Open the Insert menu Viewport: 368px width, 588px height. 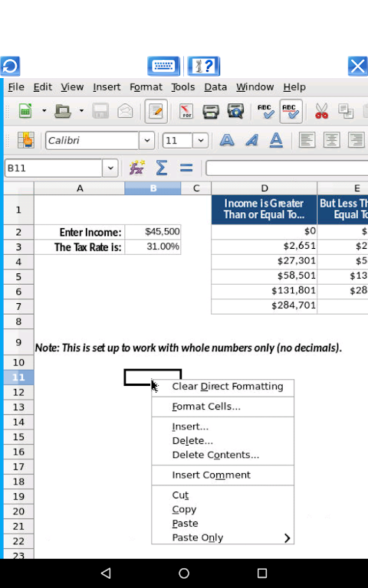(107, 87)
